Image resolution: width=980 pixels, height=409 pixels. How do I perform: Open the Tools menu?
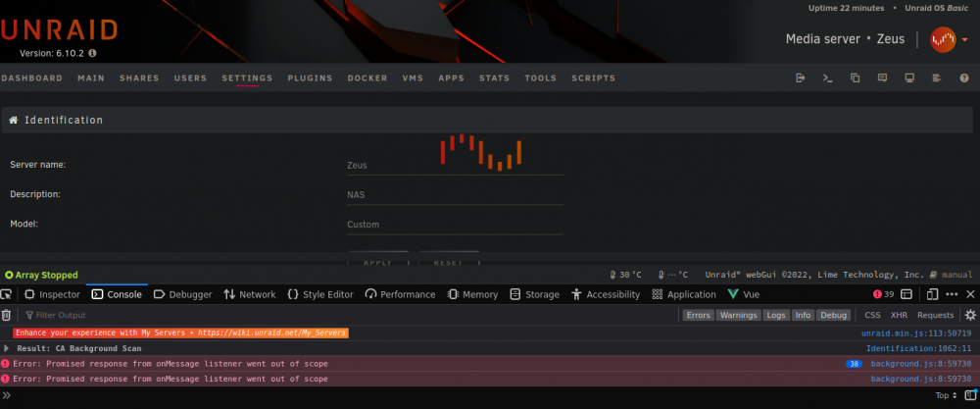point(541,78)
